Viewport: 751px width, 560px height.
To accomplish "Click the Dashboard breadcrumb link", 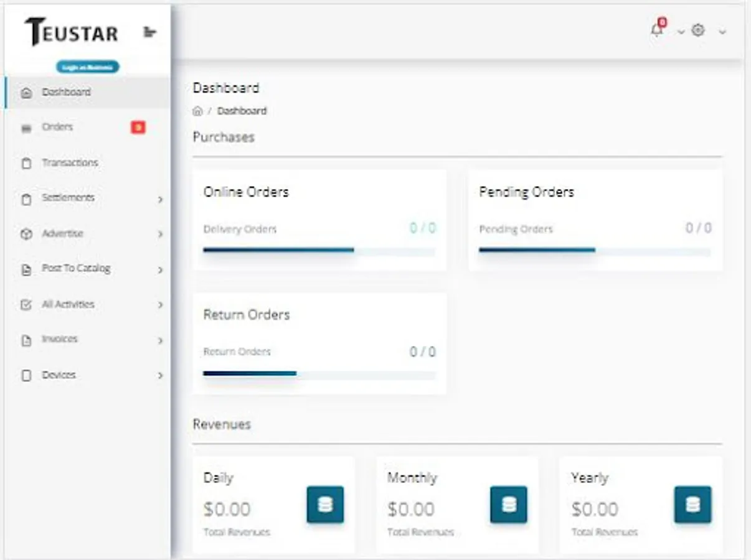I will point(242,111).
